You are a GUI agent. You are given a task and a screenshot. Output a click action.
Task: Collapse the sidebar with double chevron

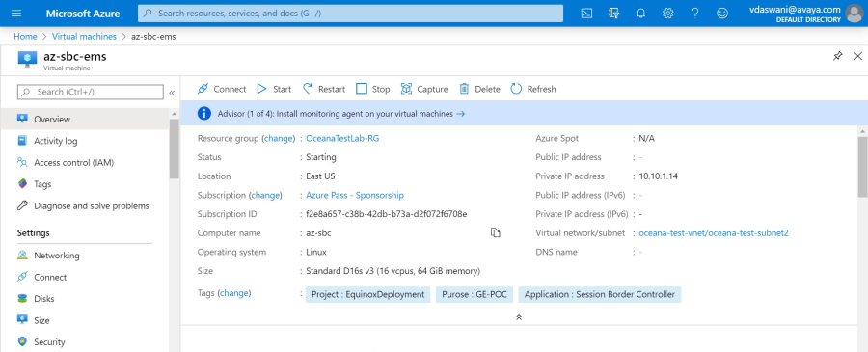(173, 93)
